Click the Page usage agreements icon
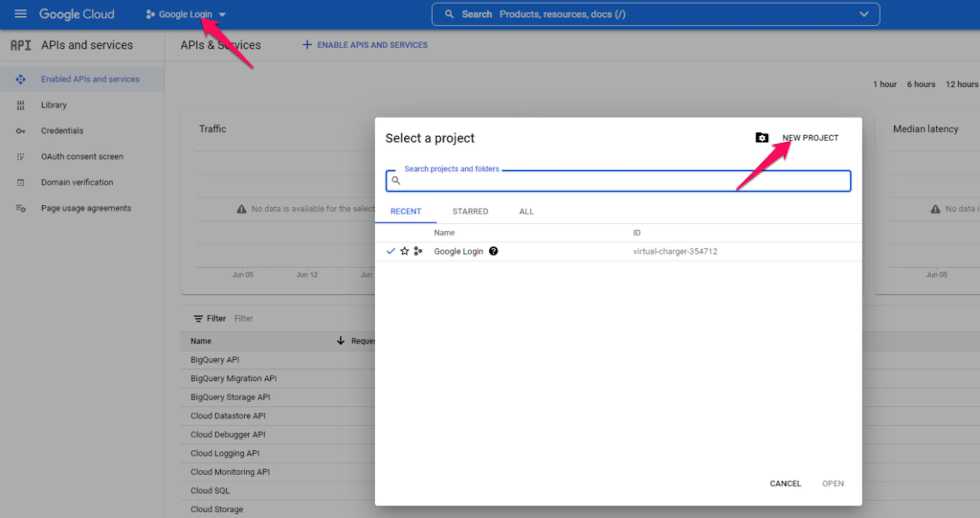Image resolution: width=980 pixels, height=518 pixels. click(x=20, y=208)
